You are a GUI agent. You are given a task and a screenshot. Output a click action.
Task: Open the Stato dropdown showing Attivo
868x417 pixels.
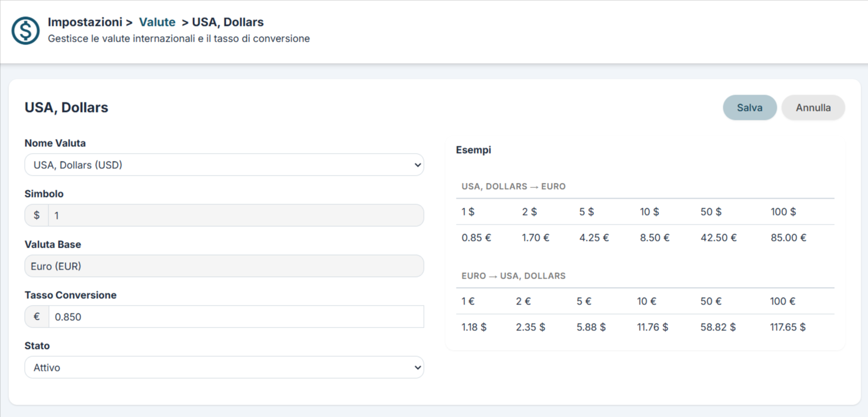coord(224,367)
